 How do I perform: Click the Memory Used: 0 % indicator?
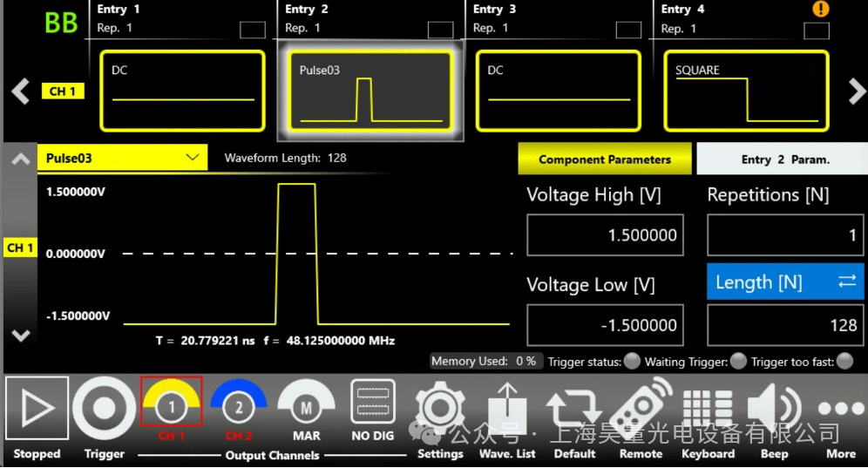click(485, 361)
